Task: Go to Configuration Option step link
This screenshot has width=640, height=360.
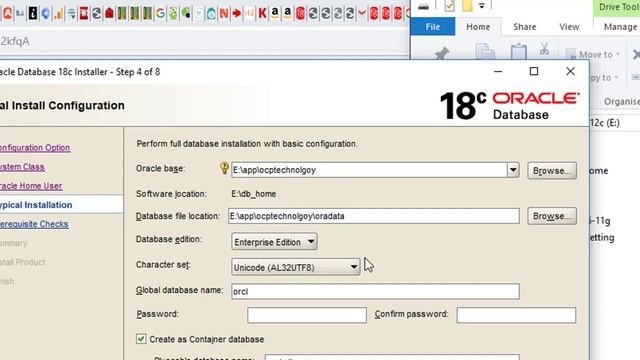Action: [x=35, y=148]
